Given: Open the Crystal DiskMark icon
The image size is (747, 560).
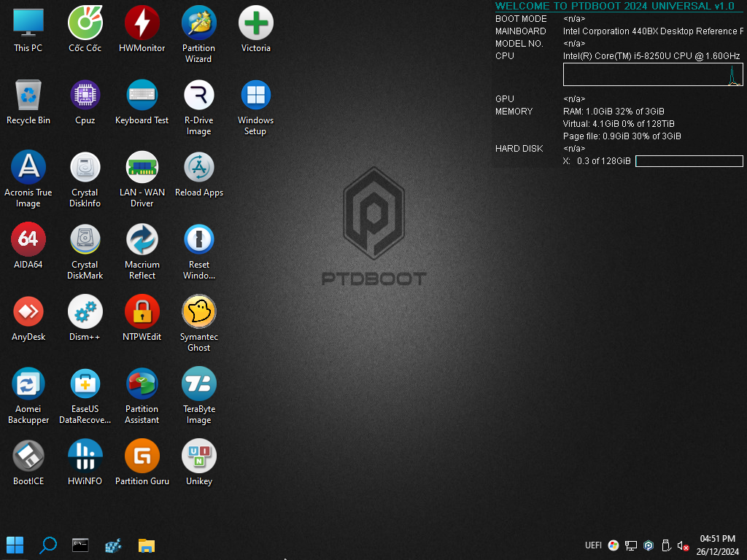Looking at the screenshot, I should (85, 252).
